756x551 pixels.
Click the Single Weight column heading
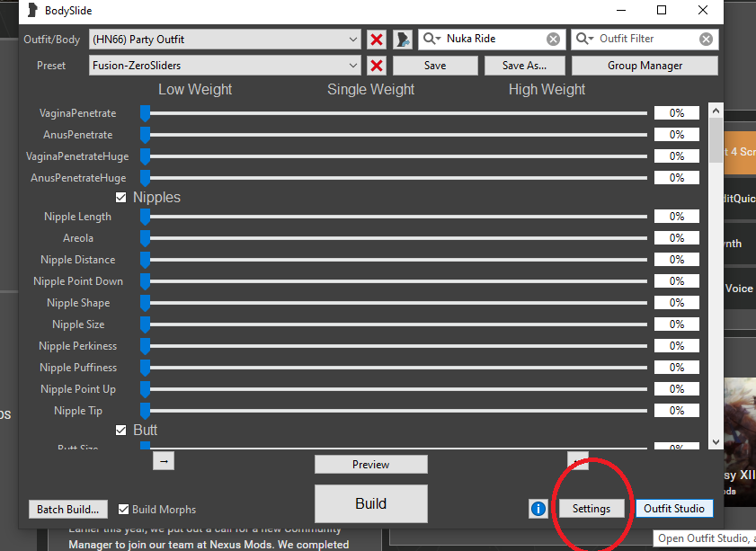coord(370,90)
